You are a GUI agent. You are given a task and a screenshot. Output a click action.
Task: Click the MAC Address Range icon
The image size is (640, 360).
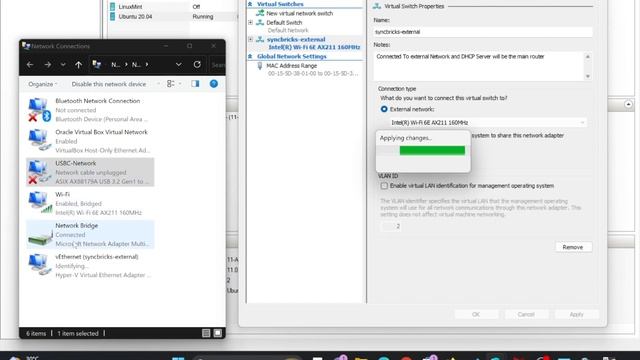[260, 66]
